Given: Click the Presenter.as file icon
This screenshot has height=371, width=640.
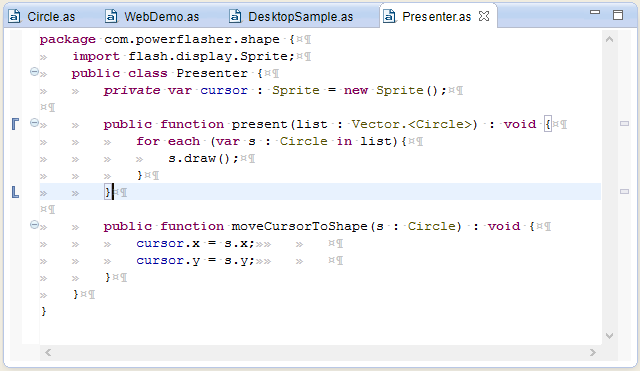Looking at the screenshot, I should tap(389, 17).
